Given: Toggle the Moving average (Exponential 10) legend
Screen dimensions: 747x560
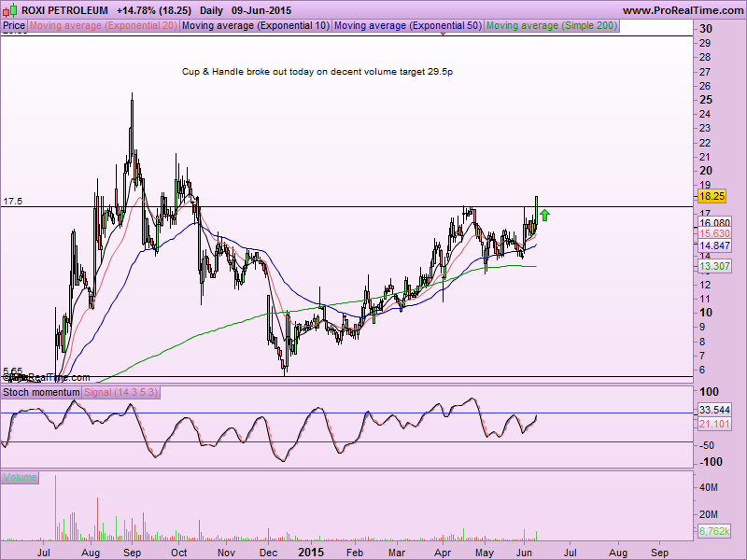Looking at the screenshot, I should point(256,26).
